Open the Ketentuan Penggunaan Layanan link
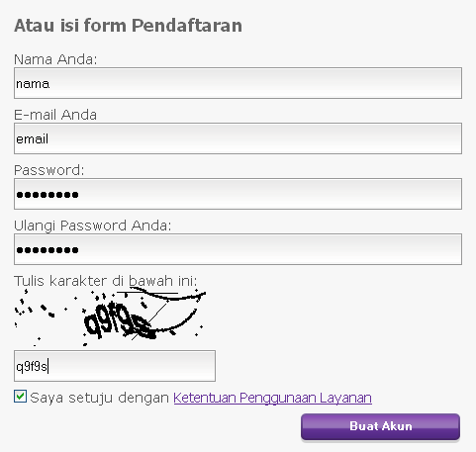The width and height of the screenshot is (476, 452). point(272,398)
